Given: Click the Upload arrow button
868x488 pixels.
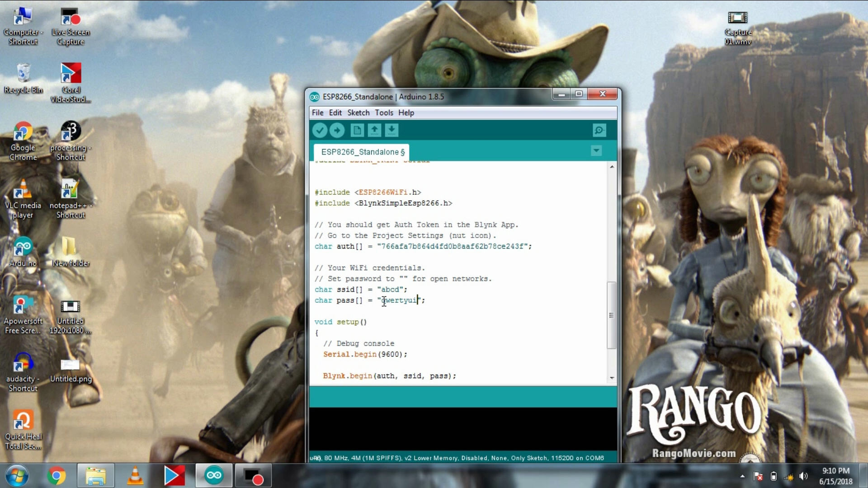Looking at the screenshot, I should tap(337, 131).
